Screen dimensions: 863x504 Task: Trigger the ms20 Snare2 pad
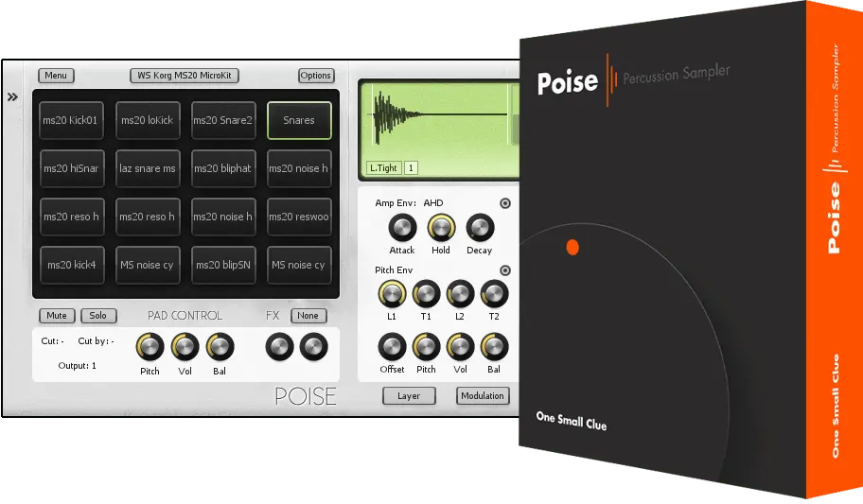click(x=223, y=120)
